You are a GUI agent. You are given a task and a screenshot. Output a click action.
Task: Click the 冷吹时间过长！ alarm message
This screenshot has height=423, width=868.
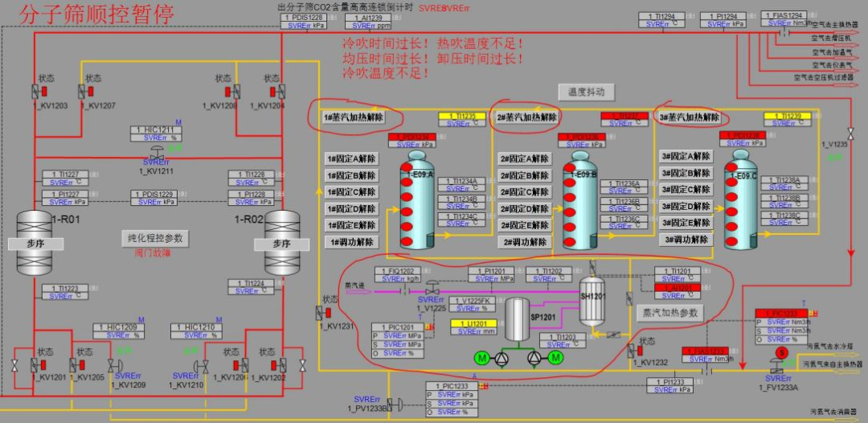pyautogui.click(x=385, y=43)
